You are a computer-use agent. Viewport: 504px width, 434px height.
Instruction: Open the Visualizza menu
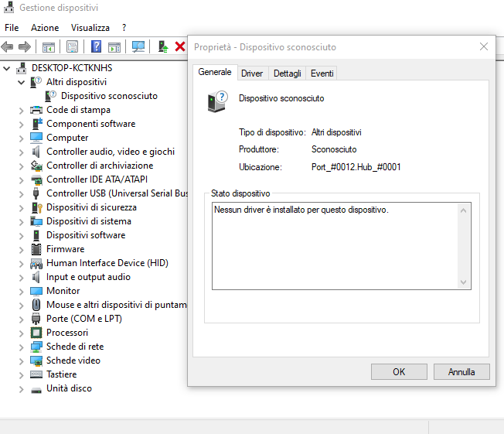[90, 28]
